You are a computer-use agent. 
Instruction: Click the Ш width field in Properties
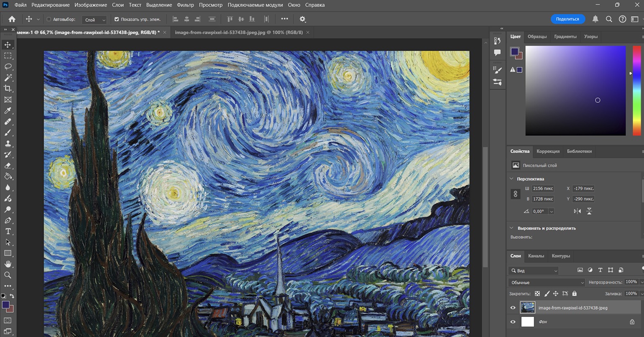[x=543, y=189]
